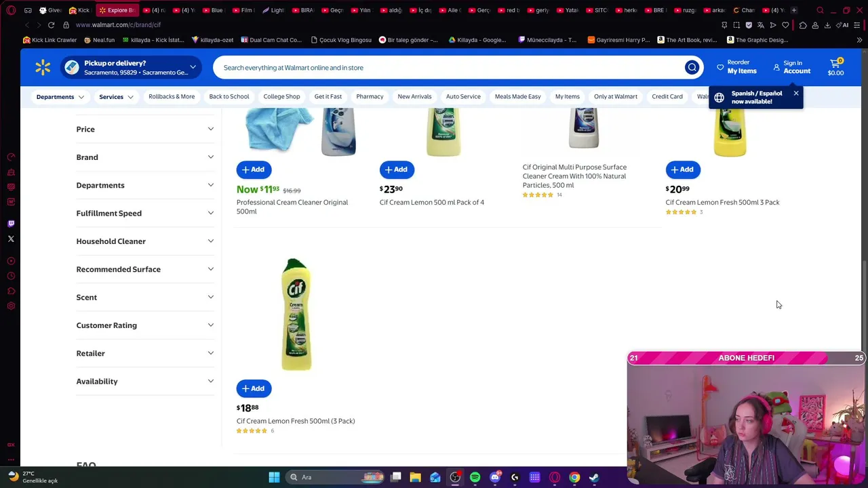Open a new browser tab
The image size is (868, 488).
pos(794,10)
